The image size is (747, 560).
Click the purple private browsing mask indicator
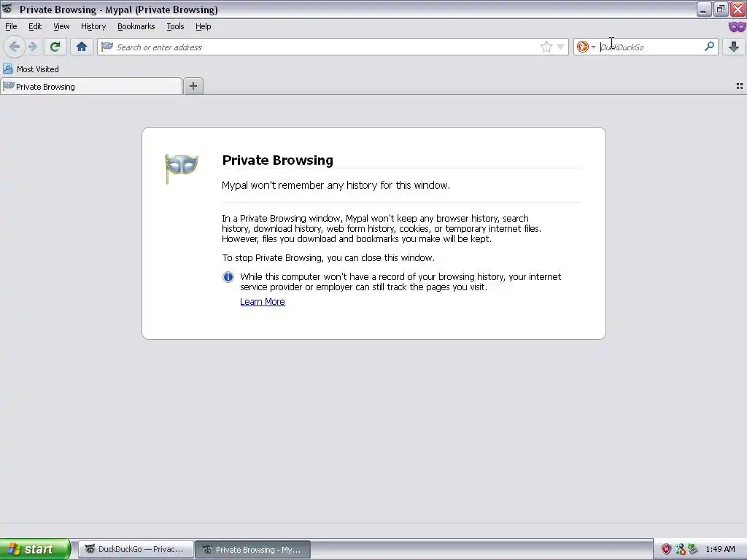(737, 27)
